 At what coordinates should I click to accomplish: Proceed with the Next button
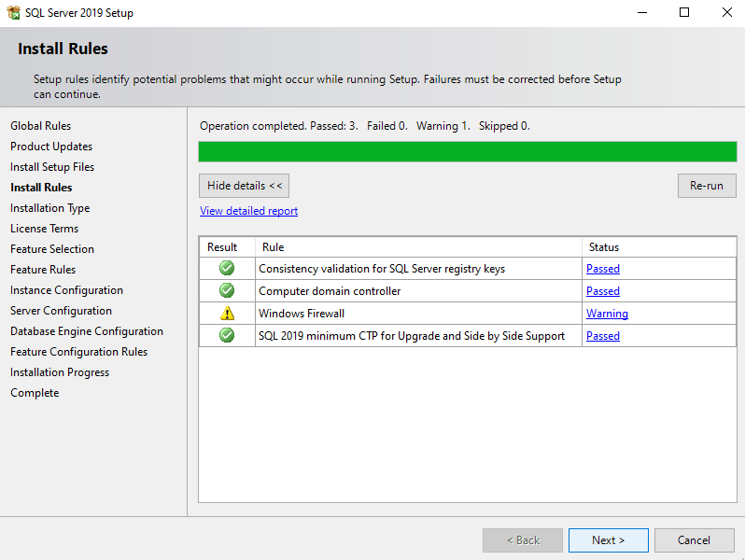[608, 540]
